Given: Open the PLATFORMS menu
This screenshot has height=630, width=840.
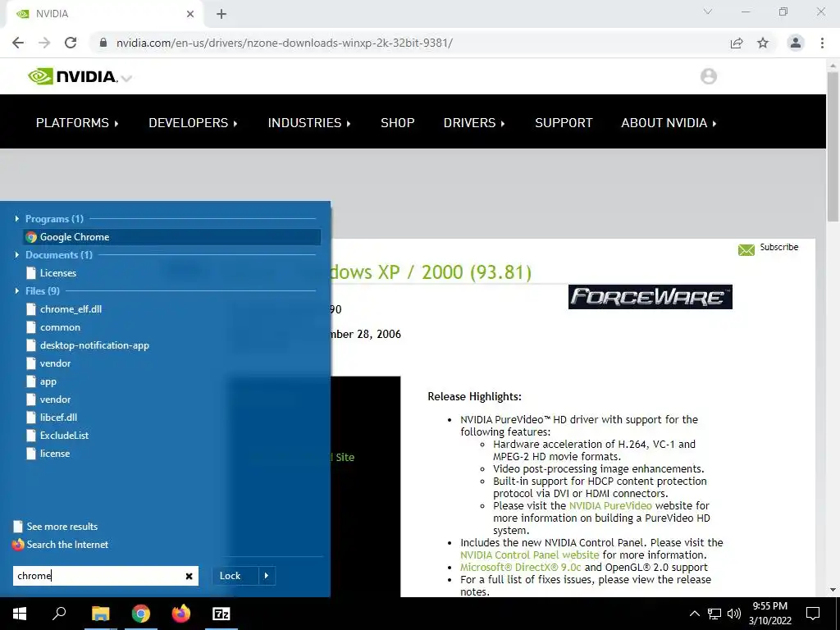Looking at the screenshot, I should (x=77, y=123).
